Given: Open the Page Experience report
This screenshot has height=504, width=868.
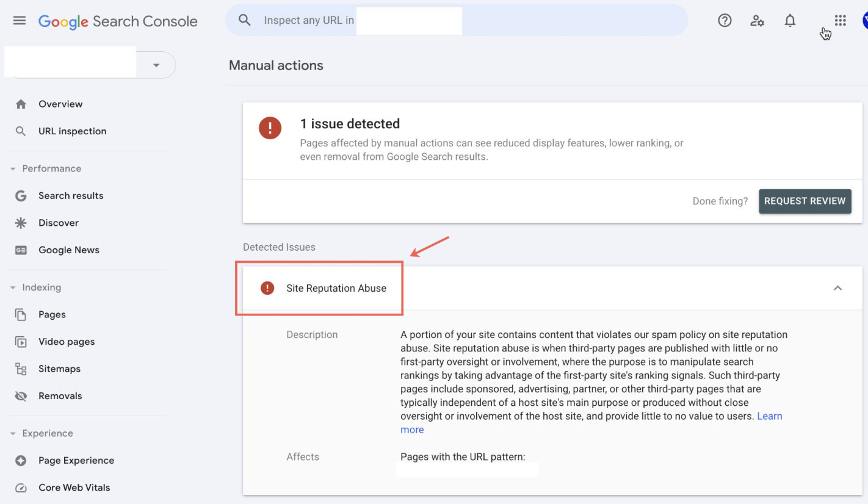Looking at the screenshot, I should point(76,460).
